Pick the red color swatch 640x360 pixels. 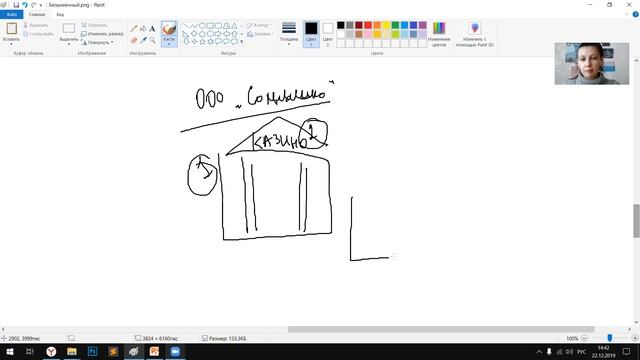coord(368,25)
